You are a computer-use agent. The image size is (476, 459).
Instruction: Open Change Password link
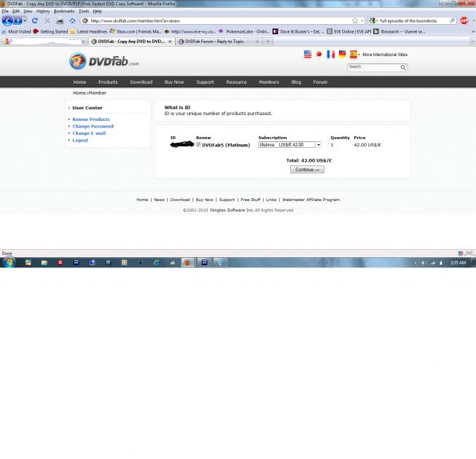(x=93, y=127)
